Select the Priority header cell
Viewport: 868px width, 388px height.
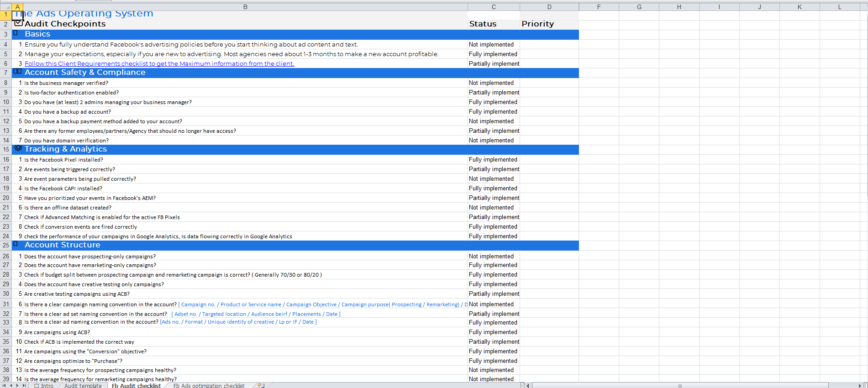(549, 24)
